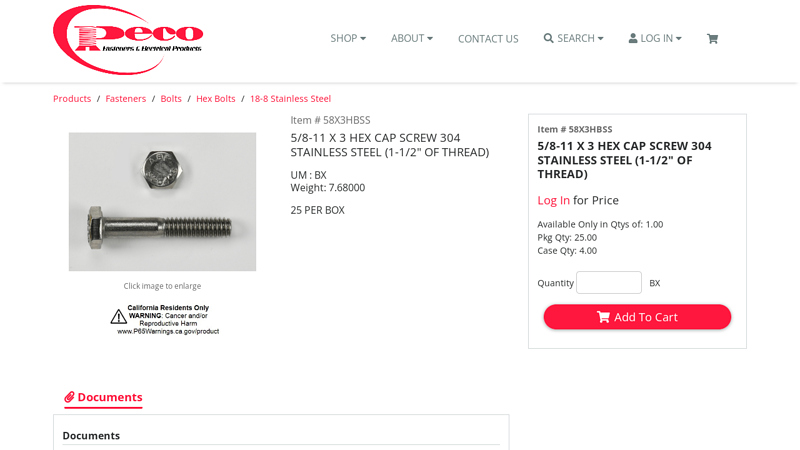The width and height of the screenshot is (800, 450).
Task: Click the search magnifier icon
Action: (x=548, y=38)
